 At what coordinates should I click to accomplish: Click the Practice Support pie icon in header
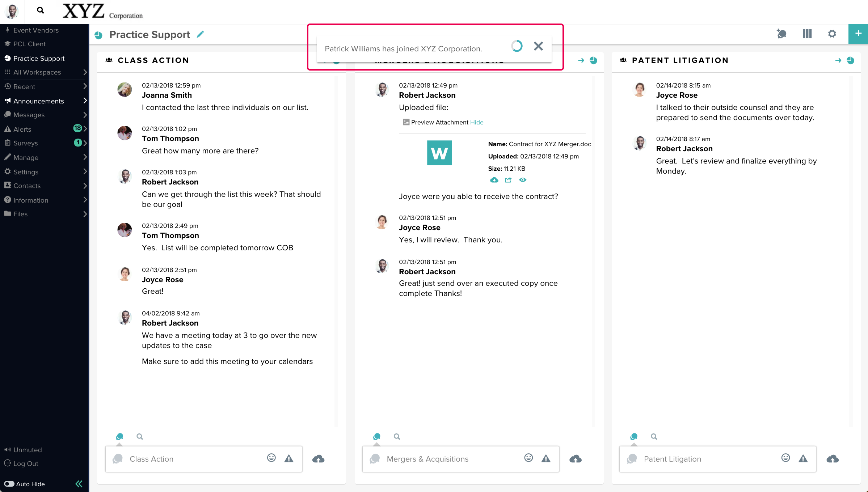click(x=98, y=35)
